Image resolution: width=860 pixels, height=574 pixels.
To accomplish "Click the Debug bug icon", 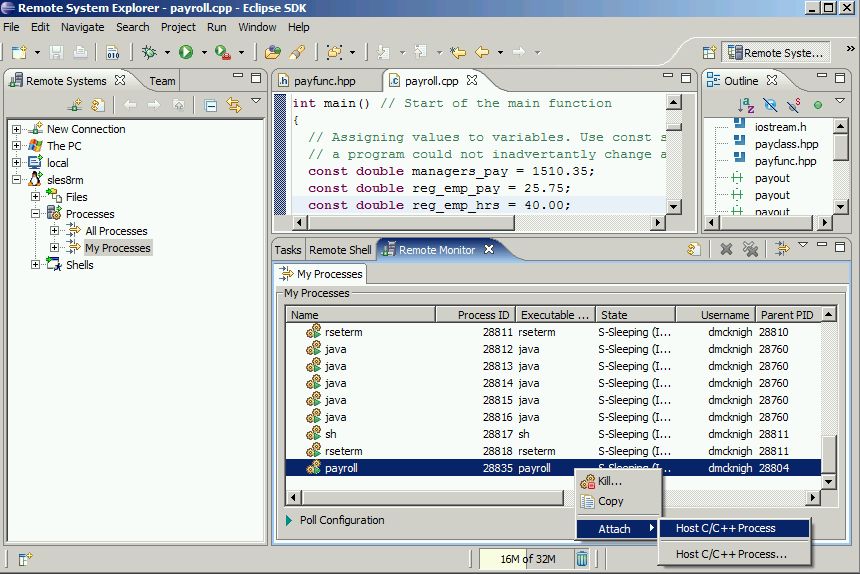I will (x=149, y=52).
